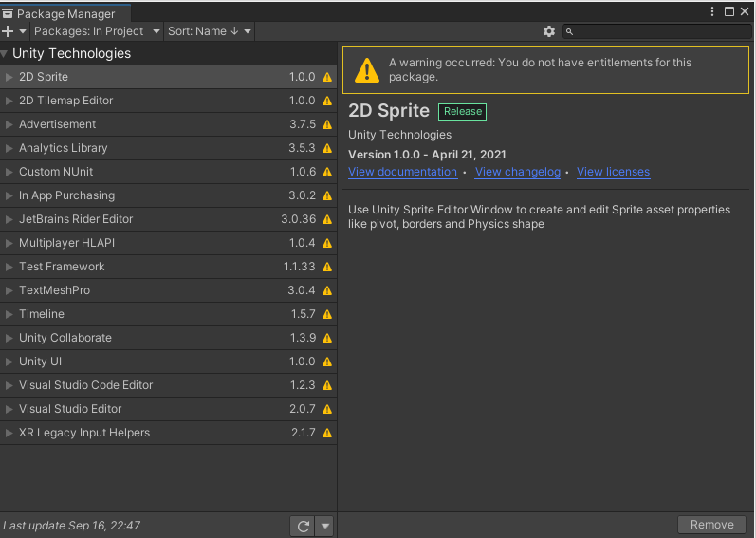Click the warning icon for Multiplayer HLAPI
This screenshot has width=756, height=538.
click(x=327, y=243)
